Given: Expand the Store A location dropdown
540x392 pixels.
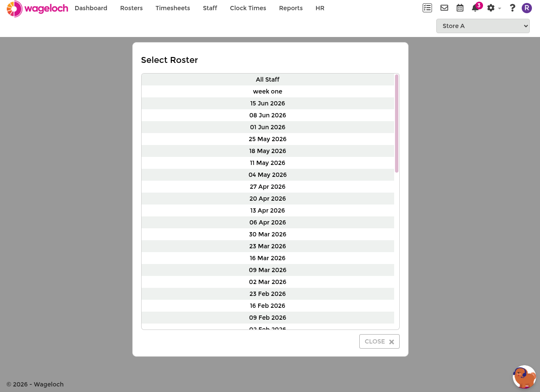Looking at the screenshot, I should (483, 26).
